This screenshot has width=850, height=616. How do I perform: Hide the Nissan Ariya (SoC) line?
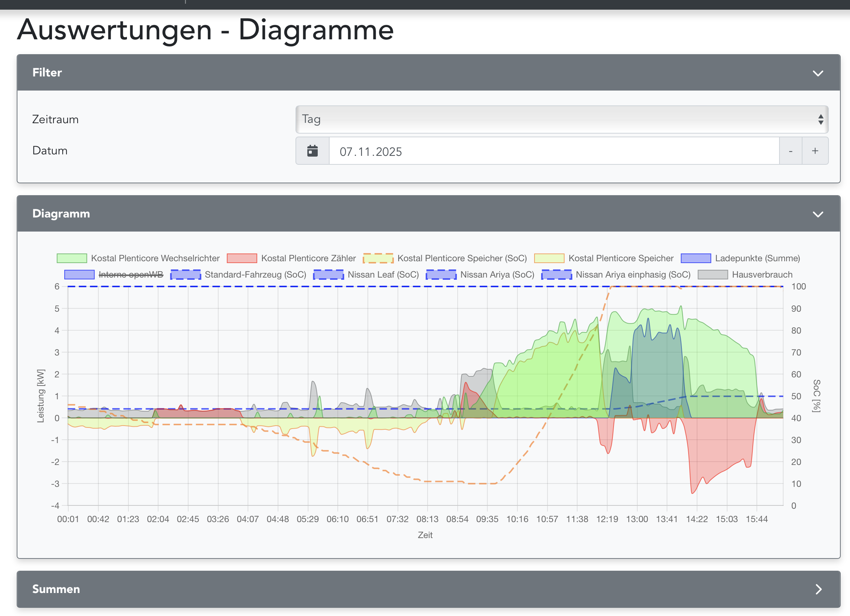click(441, 275)
